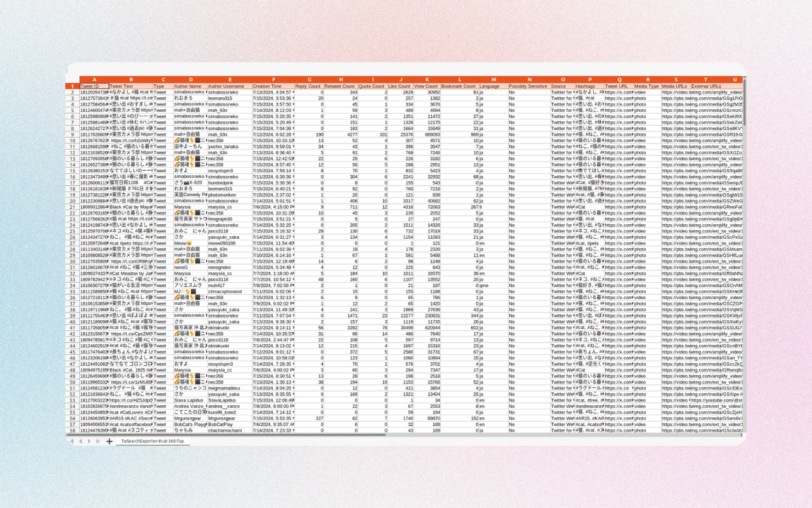Jump to first sheet arrow icon
The image size is (812, 508).
(x=72, y=441)
